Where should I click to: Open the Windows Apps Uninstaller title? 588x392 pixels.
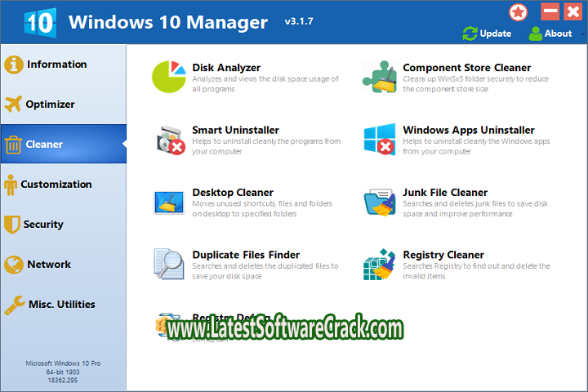(x=469, y=130)
